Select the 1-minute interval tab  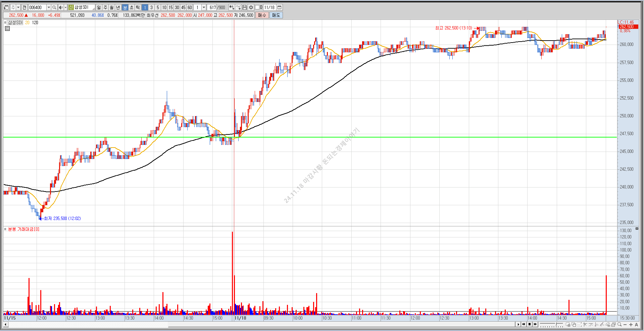145,7
